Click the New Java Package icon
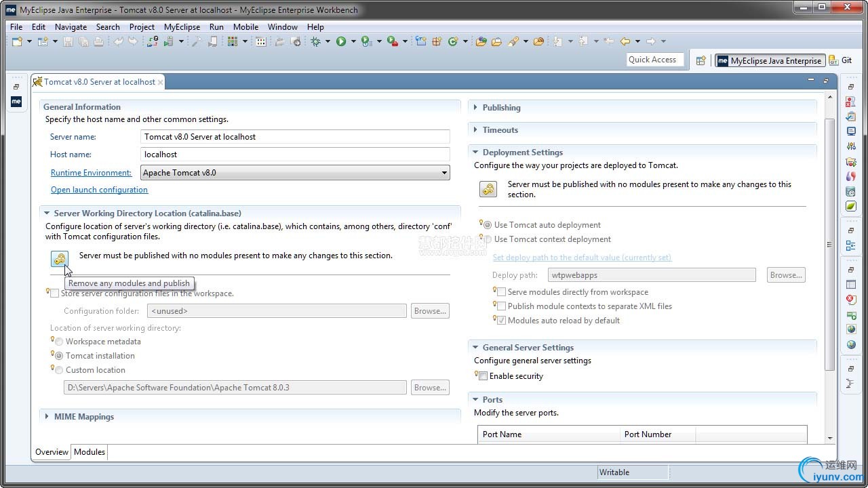The image size is (868, 488). (x=437, y=41)
